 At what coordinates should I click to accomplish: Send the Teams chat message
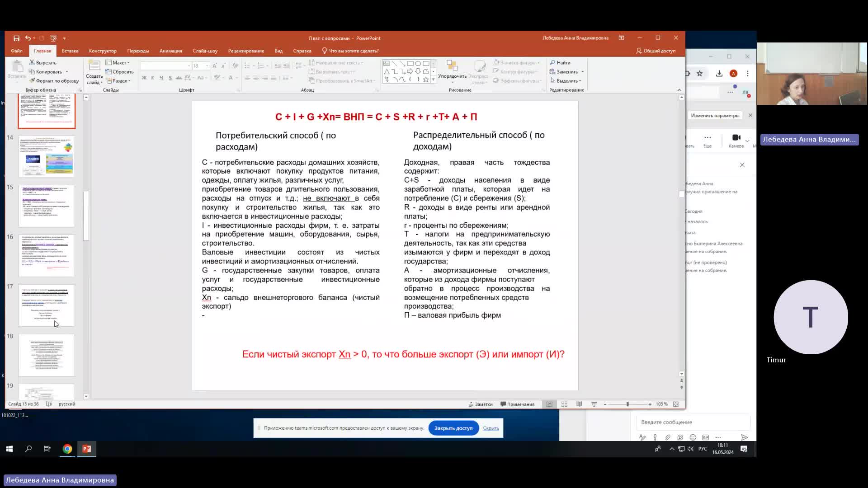744,437
